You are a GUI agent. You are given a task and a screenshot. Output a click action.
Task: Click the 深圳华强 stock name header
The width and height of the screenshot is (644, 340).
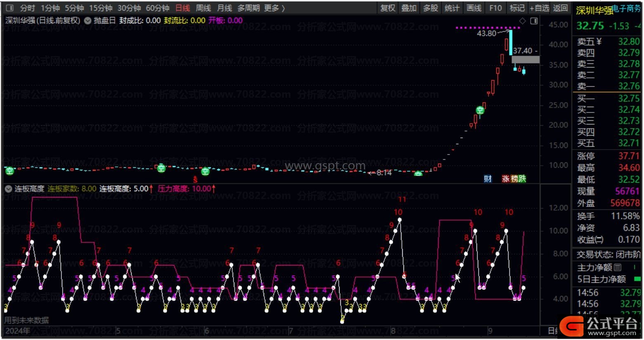(594, 10)
